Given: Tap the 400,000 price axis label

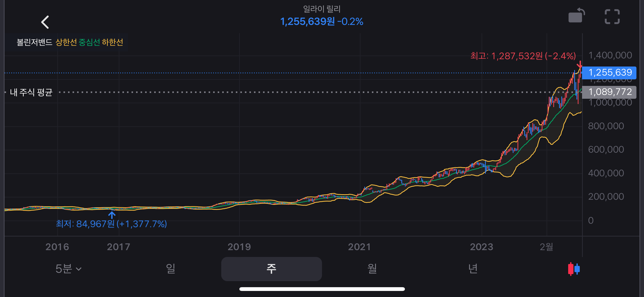Looking at the screenshot, I should coord(606,173).
